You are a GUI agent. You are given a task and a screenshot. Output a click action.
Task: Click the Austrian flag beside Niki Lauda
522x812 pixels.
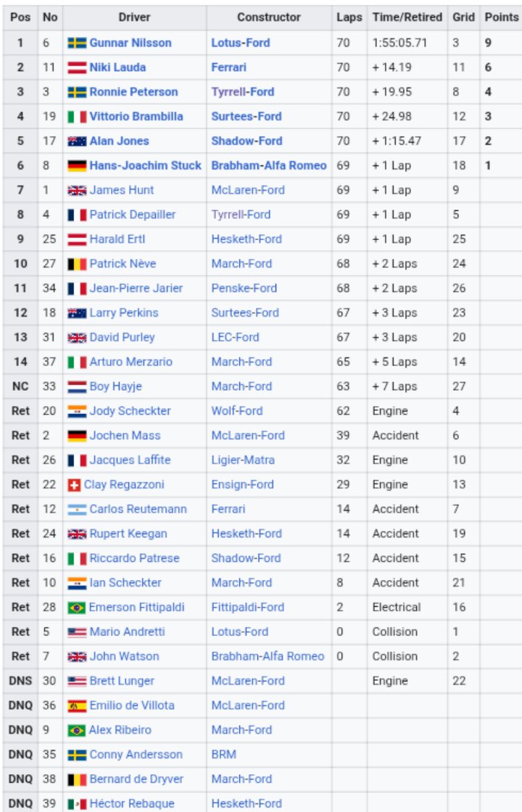pyautogui.click(x=77, y=67)
